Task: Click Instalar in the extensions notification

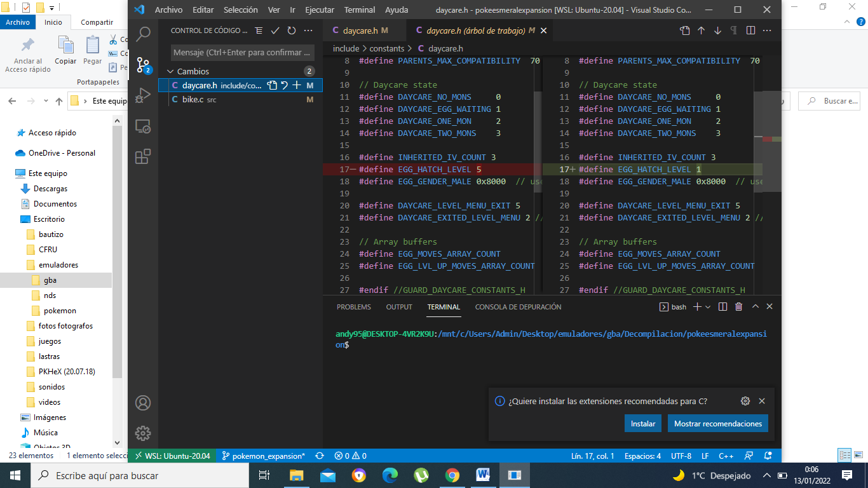Action: [x=643, y=424]
